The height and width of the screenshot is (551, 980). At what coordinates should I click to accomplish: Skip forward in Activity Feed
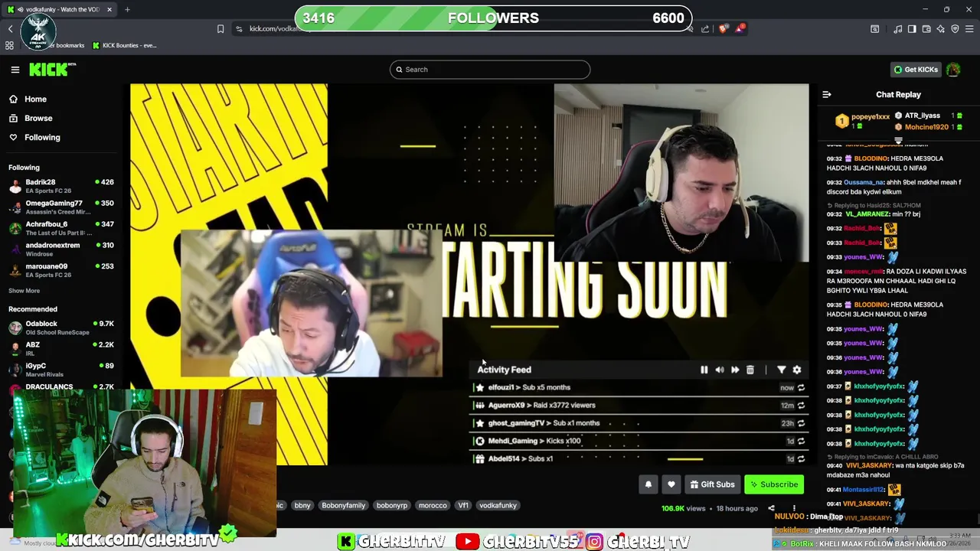tap(735, 370)
